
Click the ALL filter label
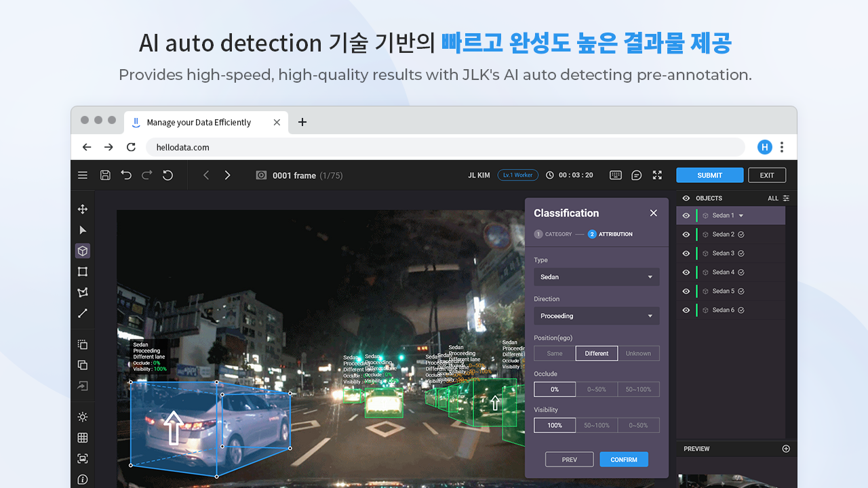pyautogui.click(x=773, y=199)
